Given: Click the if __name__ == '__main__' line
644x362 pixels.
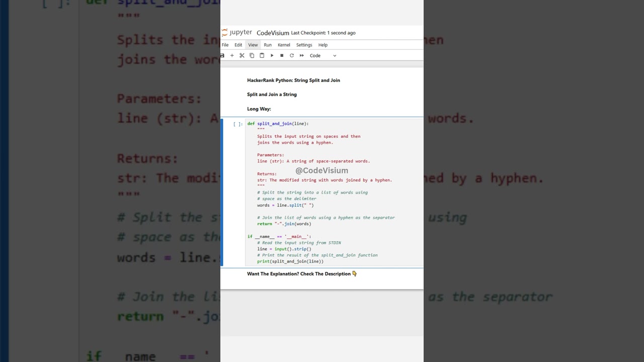Looking at the screenshot, I should click(x=279, y=236).
